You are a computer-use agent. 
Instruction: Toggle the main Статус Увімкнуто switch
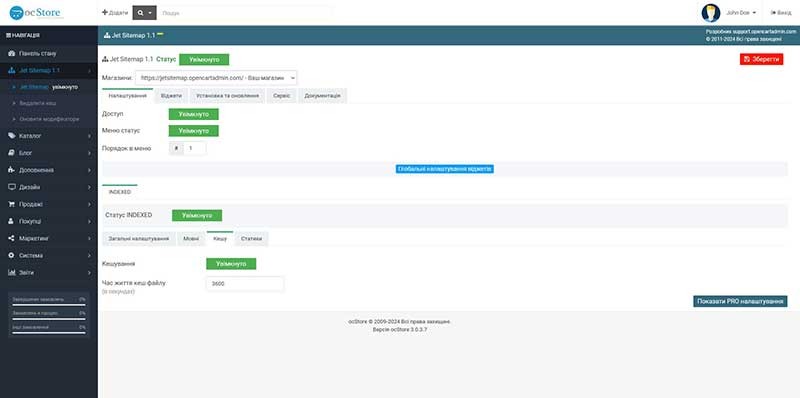click(x=204, y=60)
